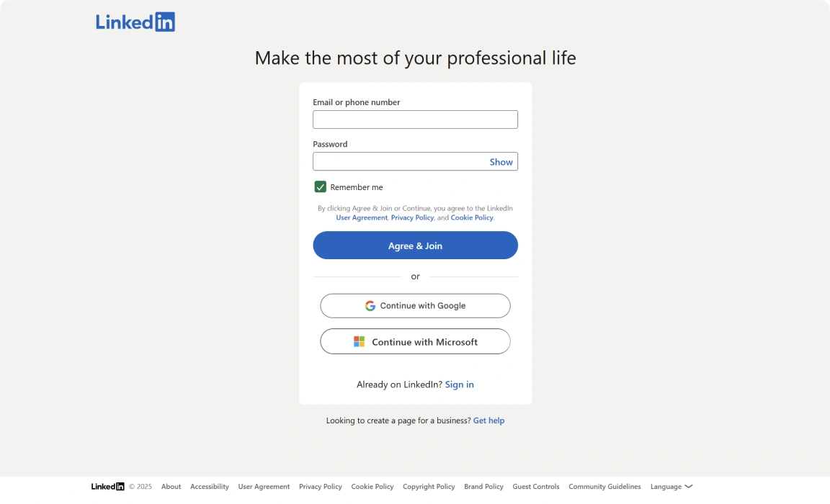Expand the Language dropdown in footer
This screenshot has width=830, height=504.
(x=671, y=487)
